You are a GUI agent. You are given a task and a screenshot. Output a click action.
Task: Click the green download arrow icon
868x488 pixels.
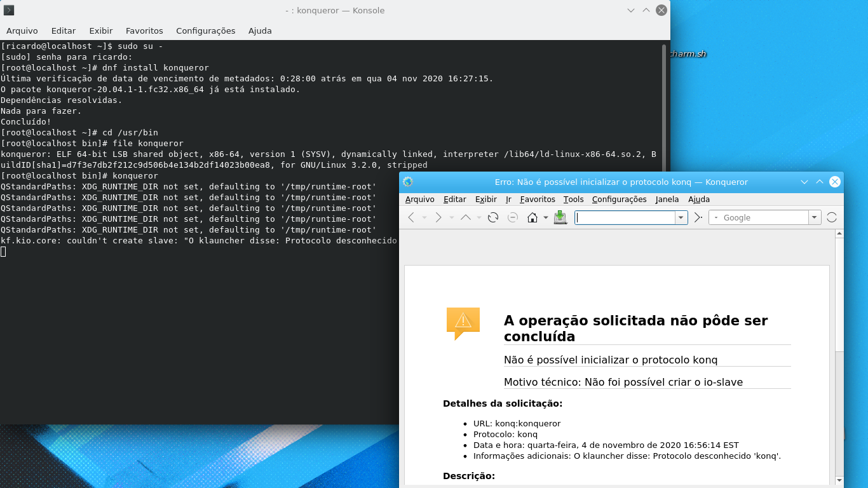click(x=560, y=217)
